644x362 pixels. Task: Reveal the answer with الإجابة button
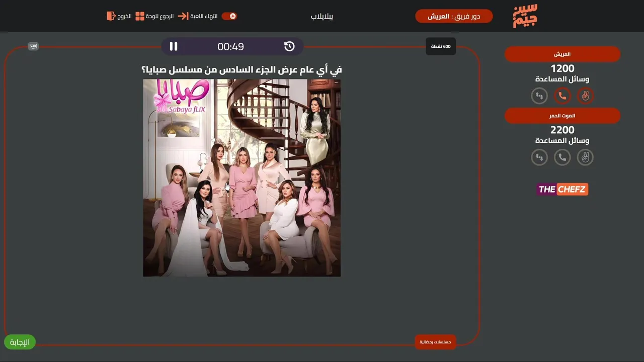[20, 342]
